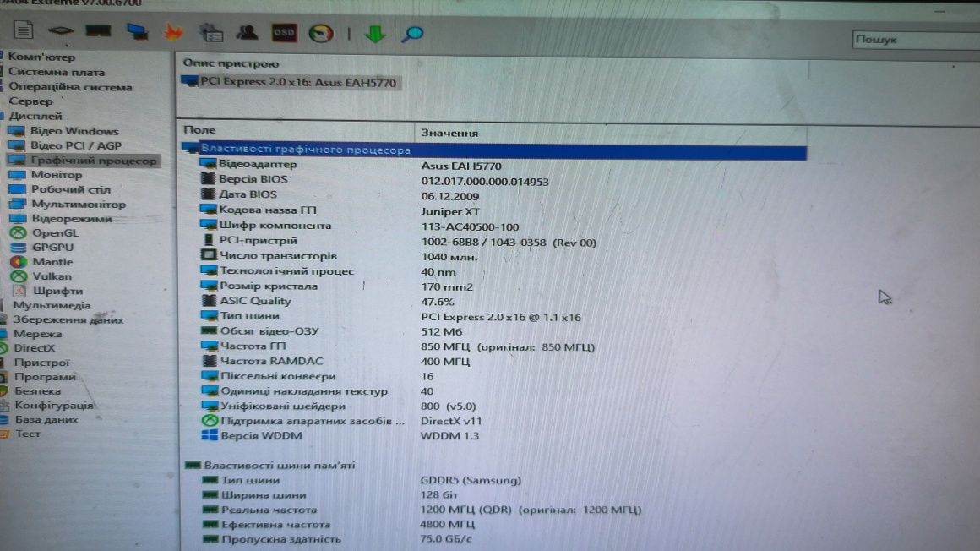Viewport: 980px width, 551px height.
Task: Select OpenGL tree item
Action: pyautogui.click(x=55, y=232)
